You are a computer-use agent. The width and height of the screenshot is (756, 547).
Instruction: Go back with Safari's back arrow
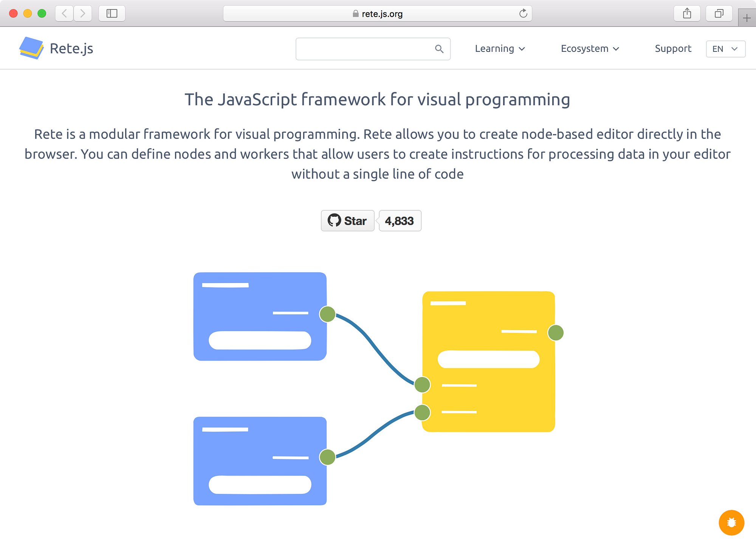[64, 14]
